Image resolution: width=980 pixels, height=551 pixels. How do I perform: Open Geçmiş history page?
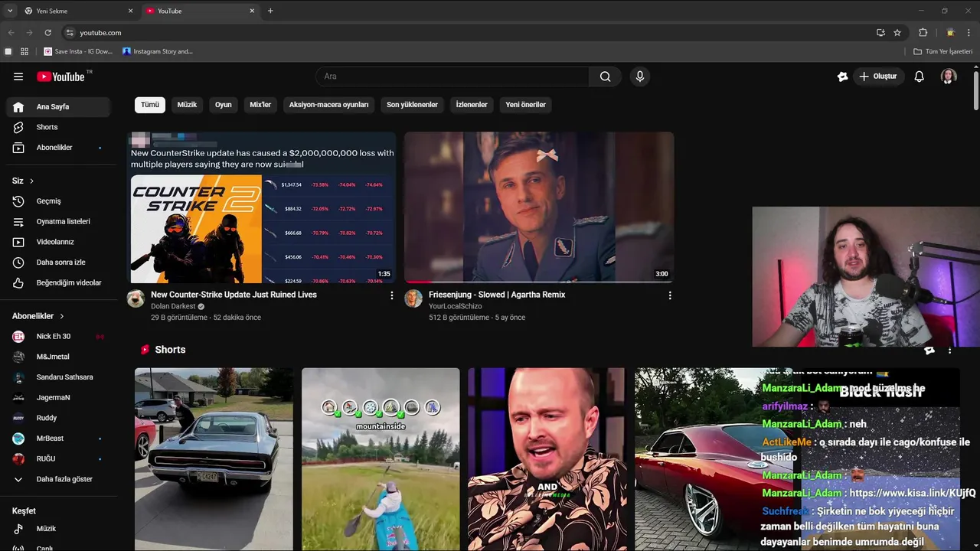[58, 201]
